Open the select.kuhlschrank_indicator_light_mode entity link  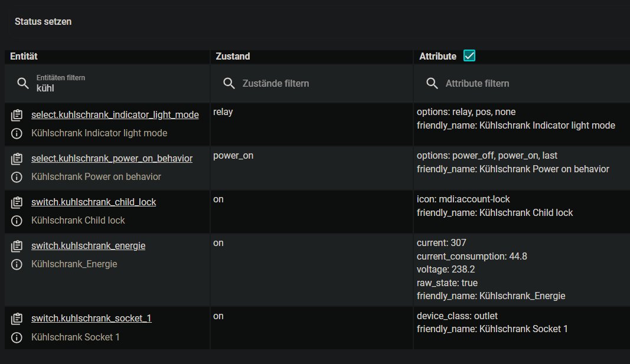pos(115,114)
